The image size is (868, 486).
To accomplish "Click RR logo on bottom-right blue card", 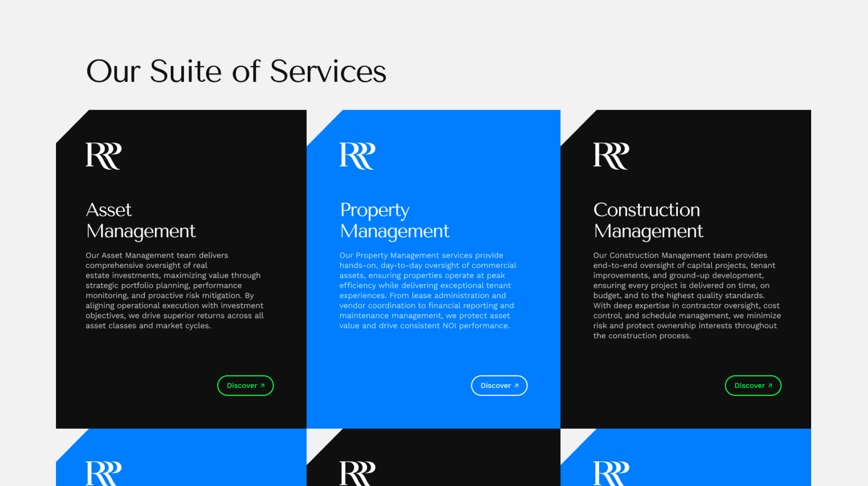I will 611,474.
